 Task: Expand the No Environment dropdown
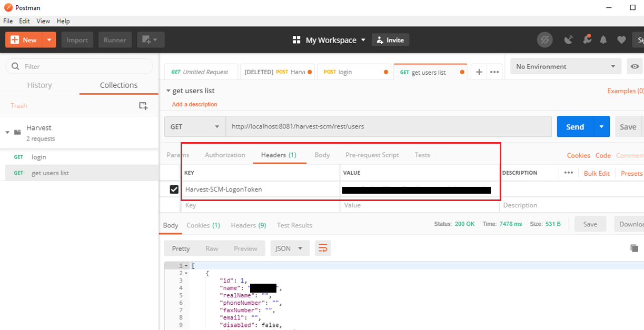(566, 66)
